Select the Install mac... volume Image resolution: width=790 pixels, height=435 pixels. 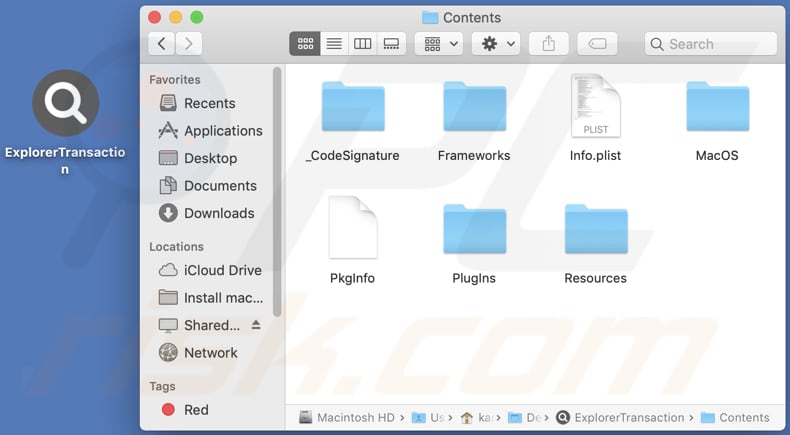coord(209,298)
